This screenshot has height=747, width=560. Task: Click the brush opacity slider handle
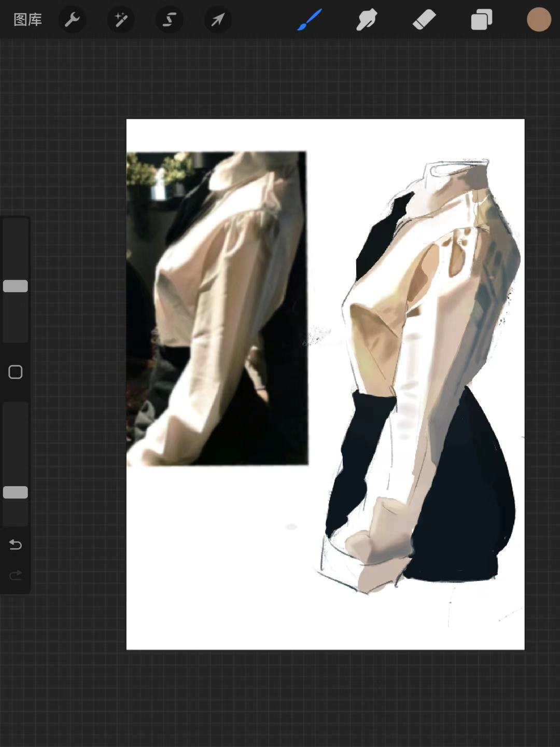point(16,492)
